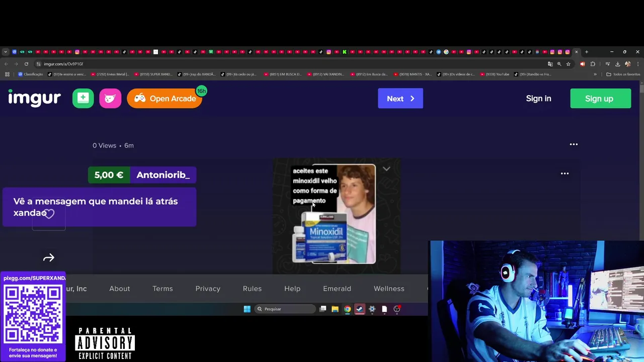Click the red extension icon in toolbar

pyautogui.click(x=583, y=64)
